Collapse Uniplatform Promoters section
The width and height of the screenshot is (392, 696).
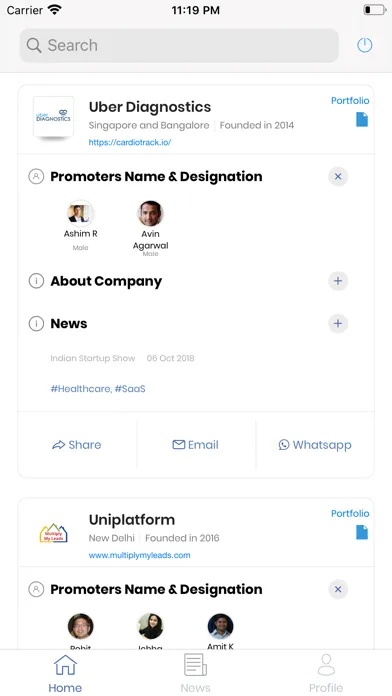coord(338,589)
